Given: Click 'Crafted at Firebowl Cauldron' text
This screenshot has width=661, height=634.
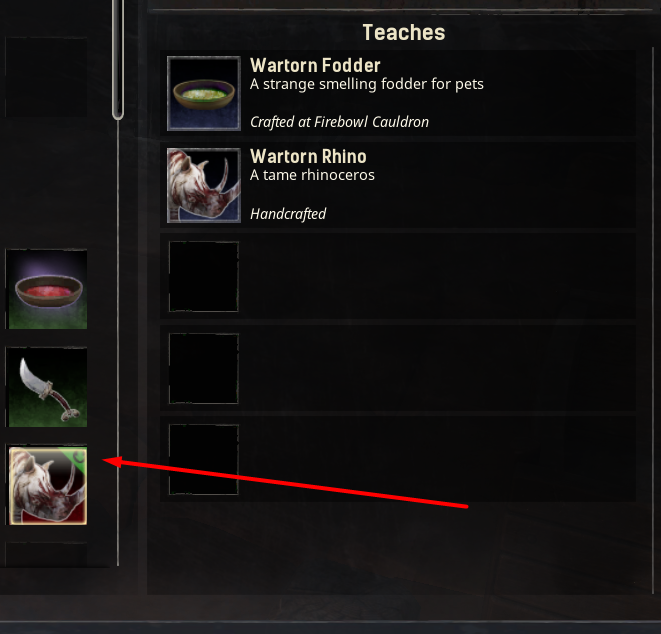Looking at the screenshot, I should (339, 122).
